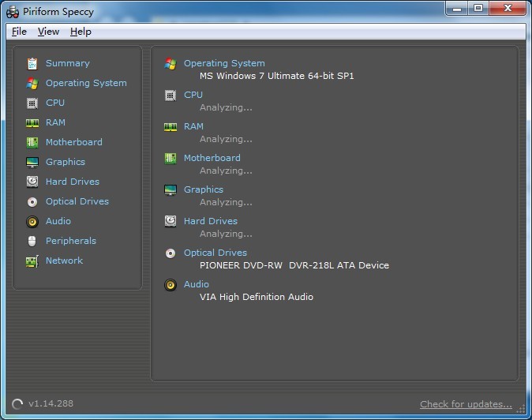This screenshot has height=420, width=532.
Task: Click the Hard Drives heading in summary panel
Action: click(x=210, y=221)
